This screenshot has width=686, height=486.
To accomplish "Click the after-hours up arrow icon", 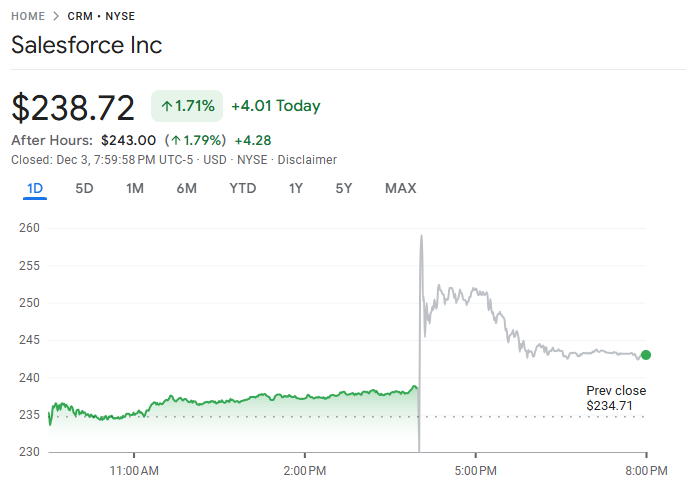I will tap(175, 140).
